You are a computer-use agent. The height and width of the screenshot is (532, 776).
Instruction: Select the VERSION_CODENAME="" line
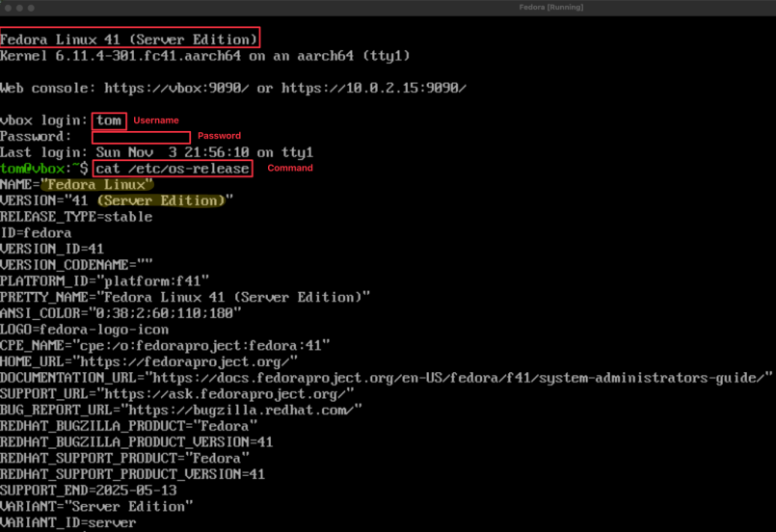76,265
